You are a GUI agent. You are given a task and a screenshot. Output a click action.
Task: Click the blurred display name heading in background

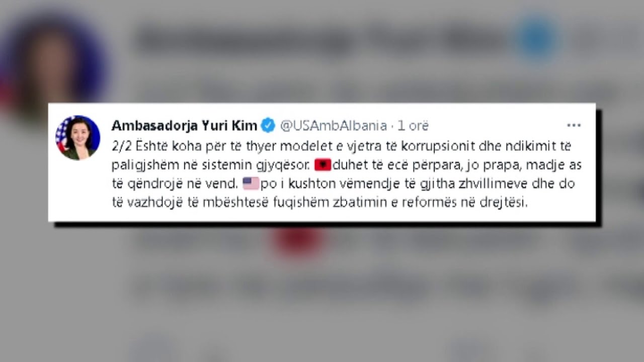322,40
